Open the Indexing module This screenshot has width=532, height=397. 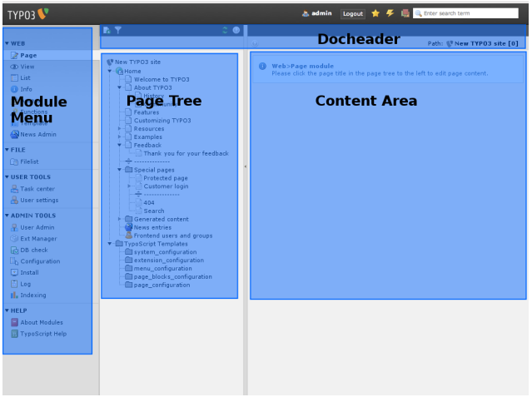click(x=32, y=295)
